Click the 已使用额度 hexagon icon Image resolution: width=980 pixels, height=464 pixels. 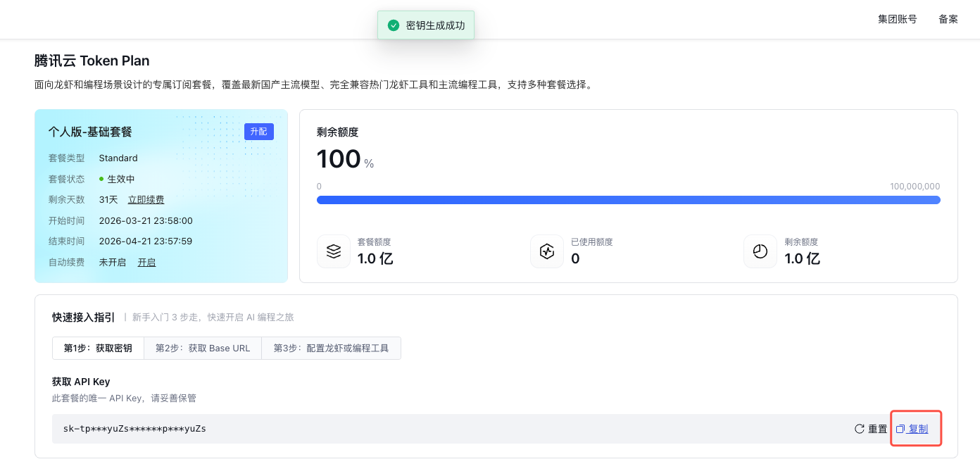click(x=547, y=251)
